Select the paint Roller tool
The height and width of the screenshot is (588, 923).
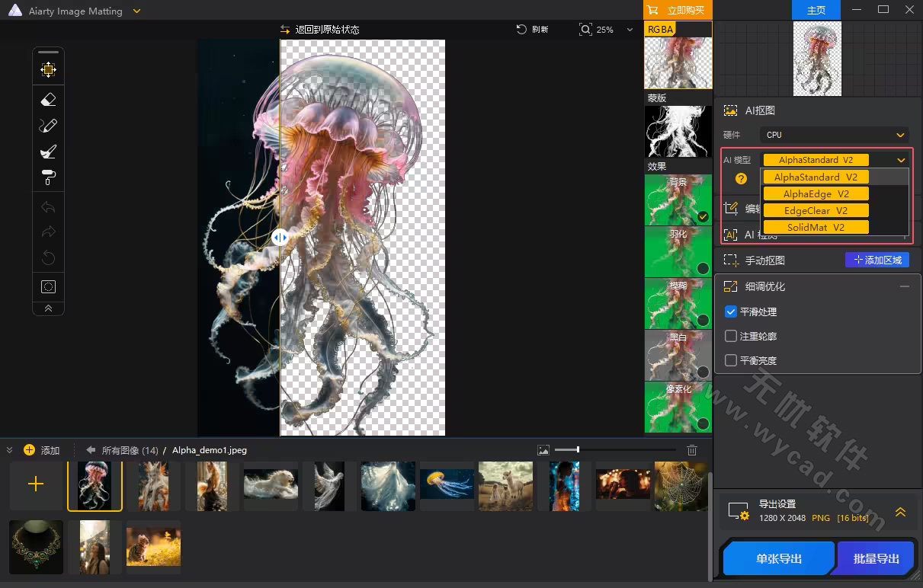click(48, 177)
